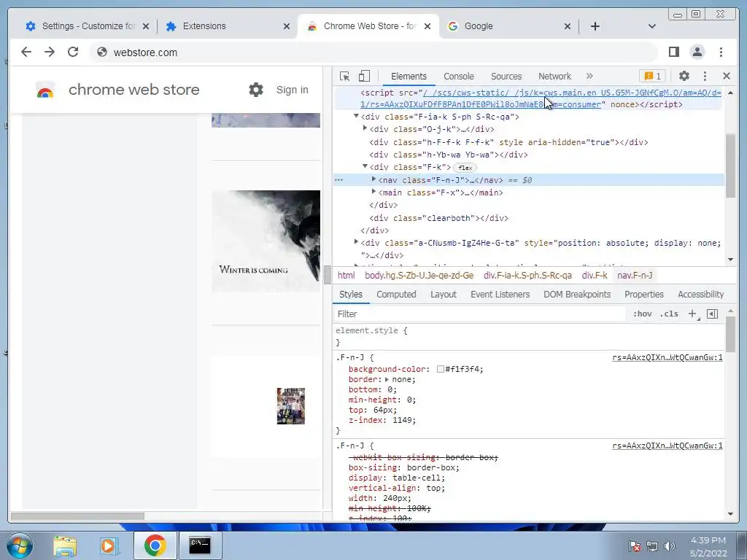Click the #f1f3f4 background color swatch

coord(441,369)
